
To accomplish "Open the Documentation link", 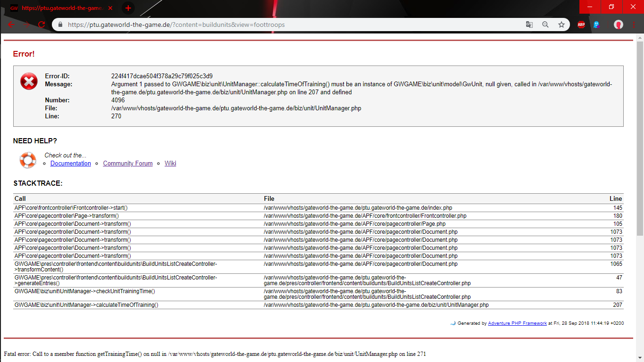I will [71, 164].
